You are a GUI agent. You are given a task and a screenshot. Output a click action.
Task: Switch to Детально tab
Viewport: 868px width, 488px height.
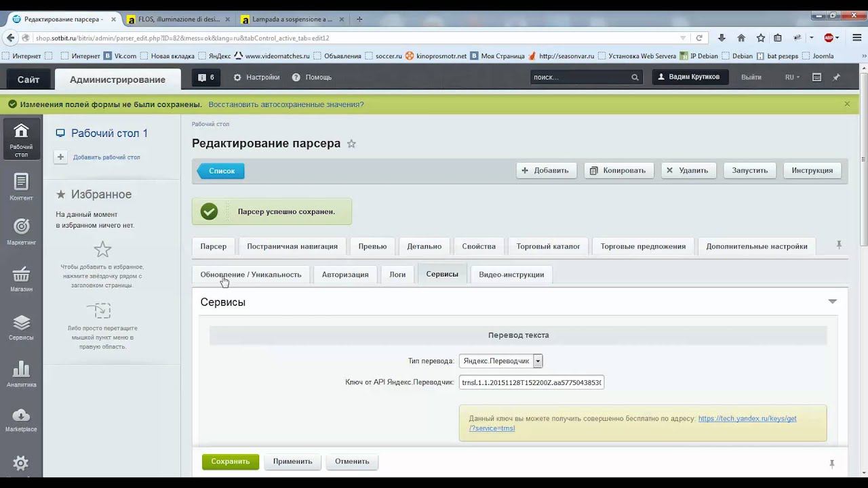pos(425,247)
